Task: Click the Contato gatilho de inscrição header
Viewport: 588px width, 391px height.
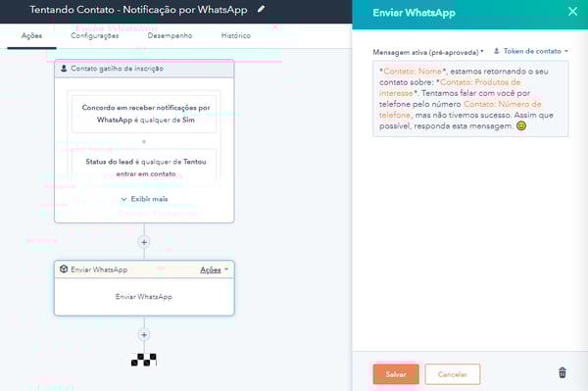Action: pyautogui.click(x=144, y=69)
